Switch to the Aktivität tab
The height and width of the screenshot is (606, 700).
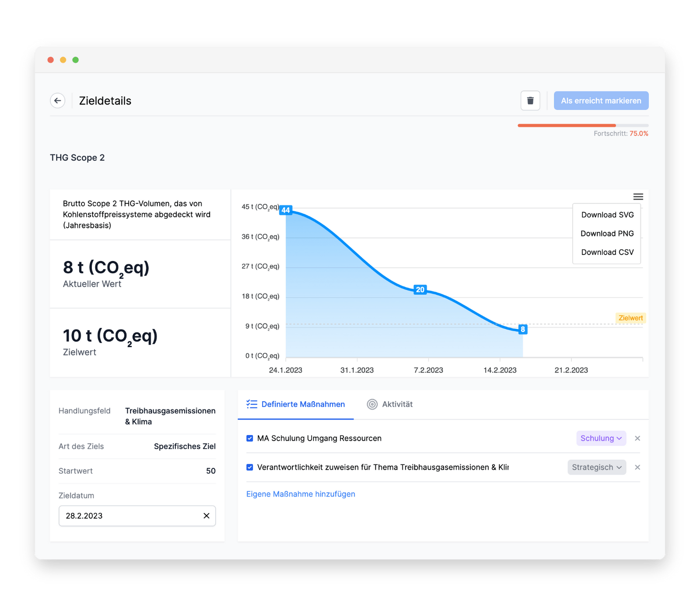390,404
